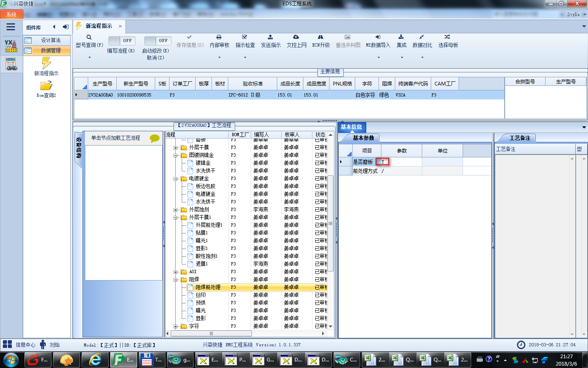This screenshot has width=588, height=368.
Task: Click the 发送指示 upload icon
Action: point(270,37)
